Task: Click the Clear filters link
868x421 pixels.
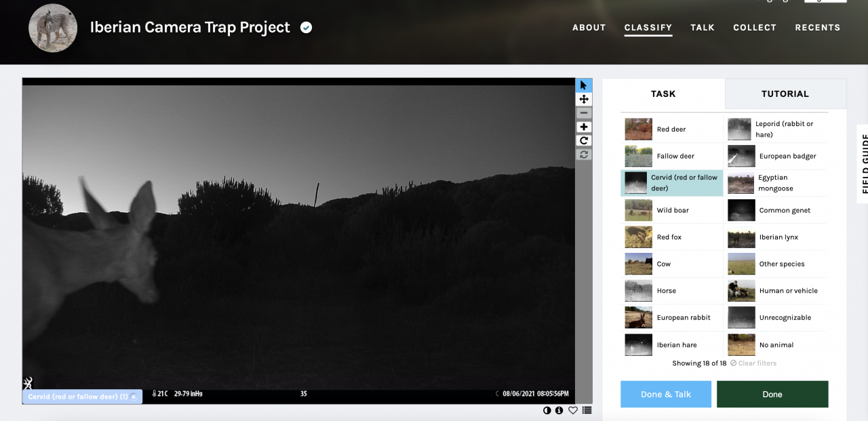Action: (753, 363)
